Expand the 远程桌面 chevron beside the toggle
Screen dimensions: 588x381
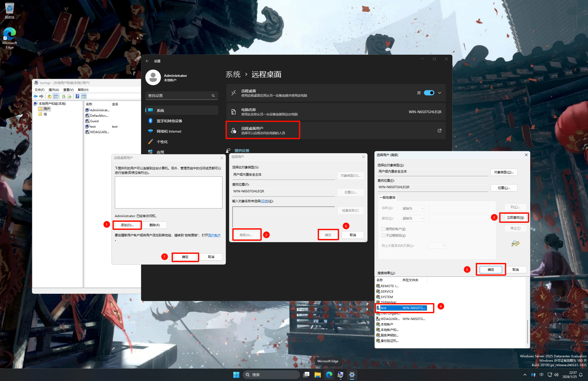point(440,93)
